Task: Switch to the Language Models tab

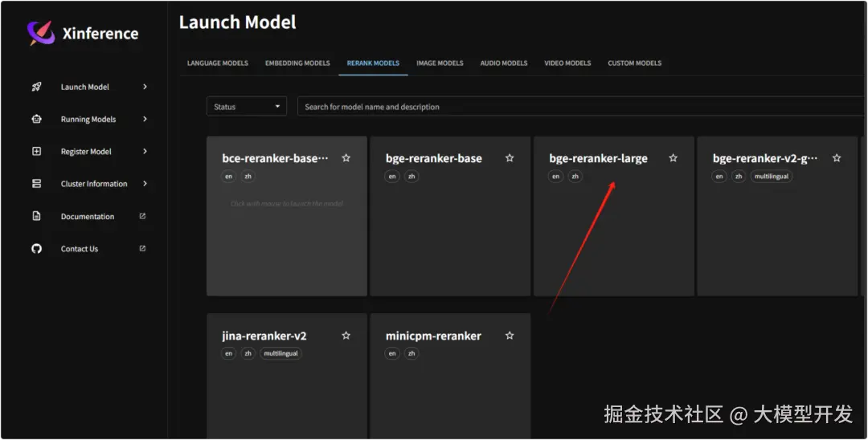Action: click(x=218, y=63)
